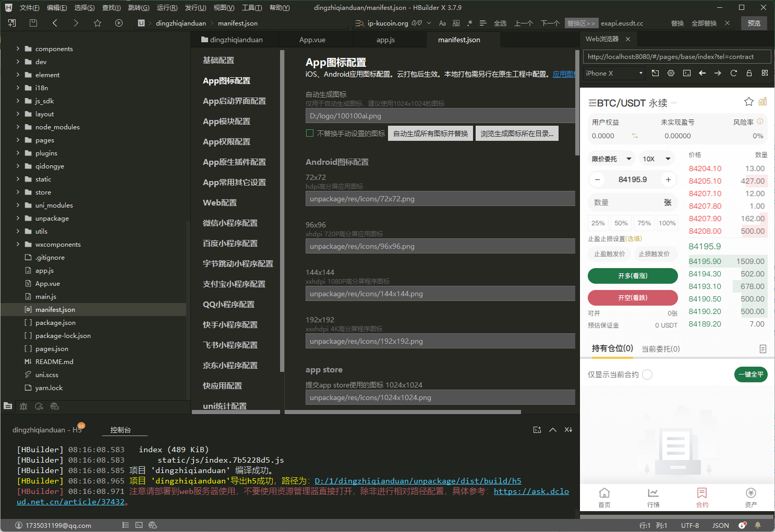Expand the components folder
This screenshot has height=532, width=775.
pyautogui.click(x=18, y=49)
